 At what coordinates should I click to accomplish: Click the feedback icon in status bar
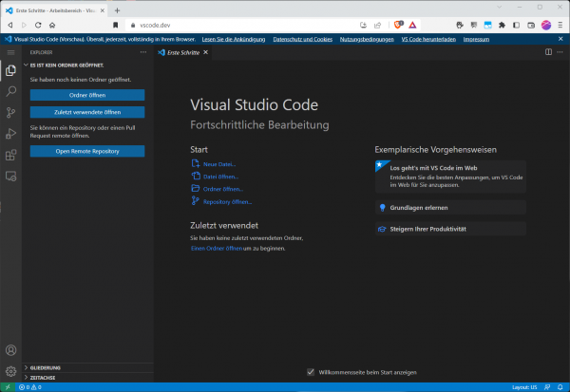point(547,387)
